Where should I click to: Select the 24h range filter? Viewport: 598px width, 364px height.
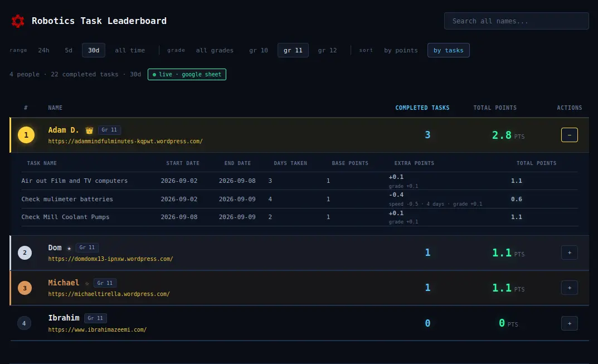pyautogui.click(x=43, y=50)
